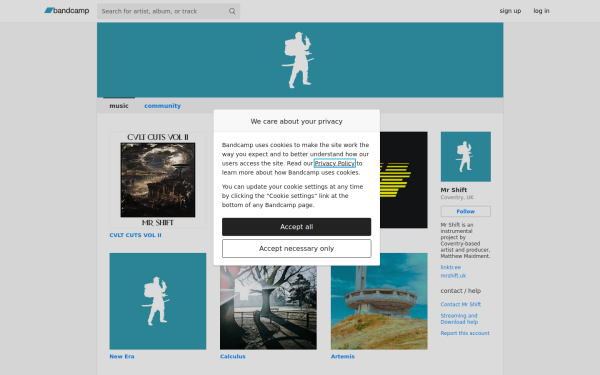The height and width of the screenshot is (375, 600).
Task: Click the Artemis title link
Action: (342, 356)
